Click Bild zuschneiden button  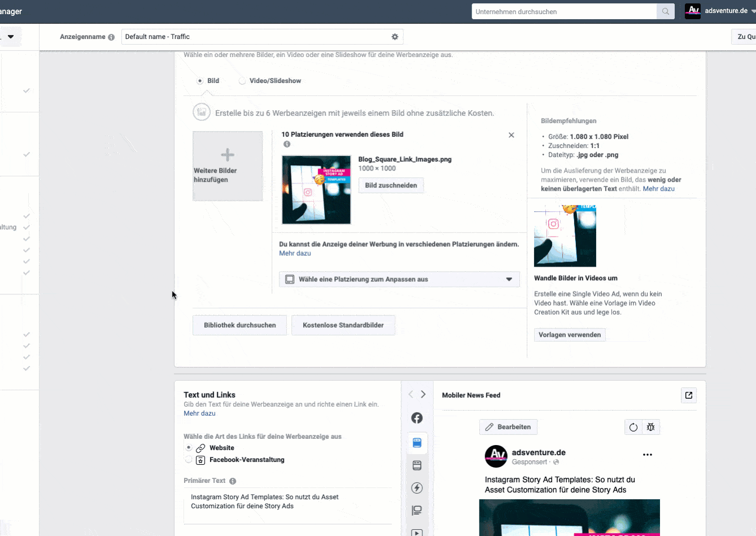point(391,185)
